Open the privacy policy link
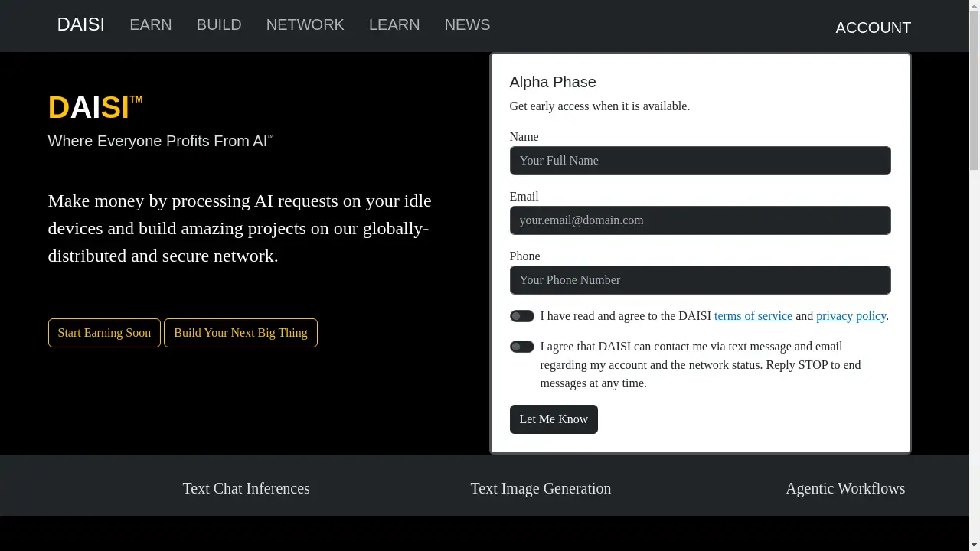980x551 pixels. click(x=851, y=316)
